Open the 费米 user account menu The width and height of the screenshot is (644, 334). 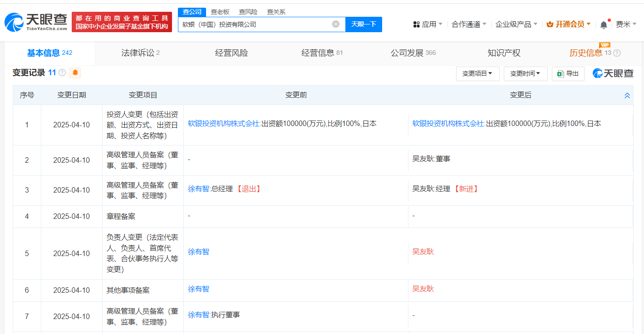(626, 24)
